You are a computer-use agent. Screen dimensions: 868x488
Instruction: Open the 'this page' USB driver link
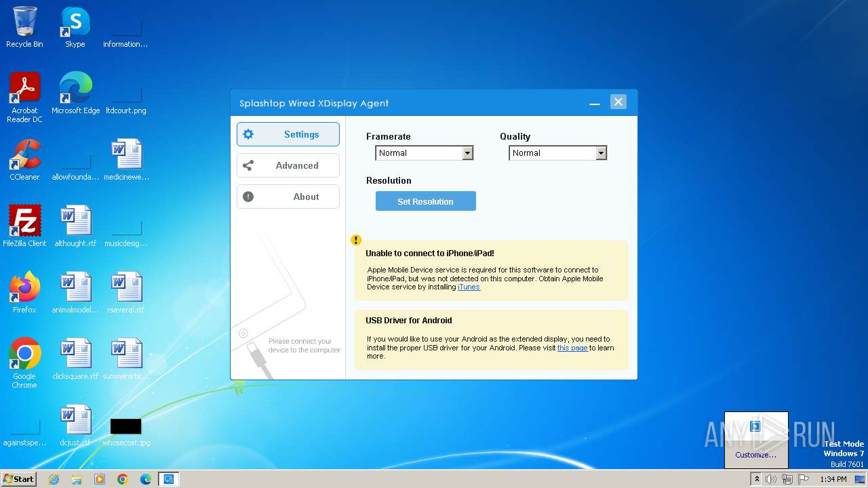572,348
